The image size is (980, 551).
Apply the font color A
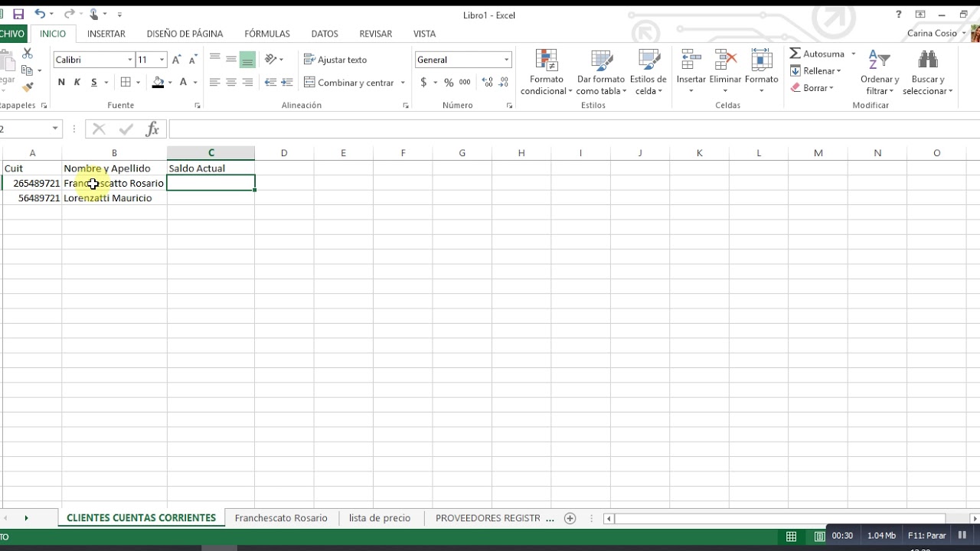pos(183,83)
